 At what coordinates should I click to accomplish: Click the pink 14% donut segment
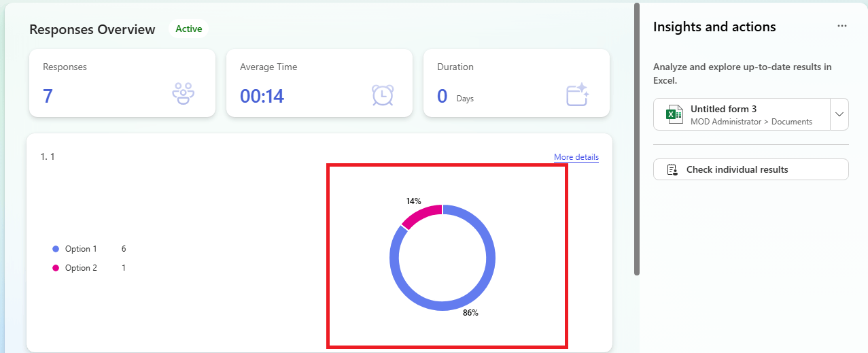pos(423,214)
